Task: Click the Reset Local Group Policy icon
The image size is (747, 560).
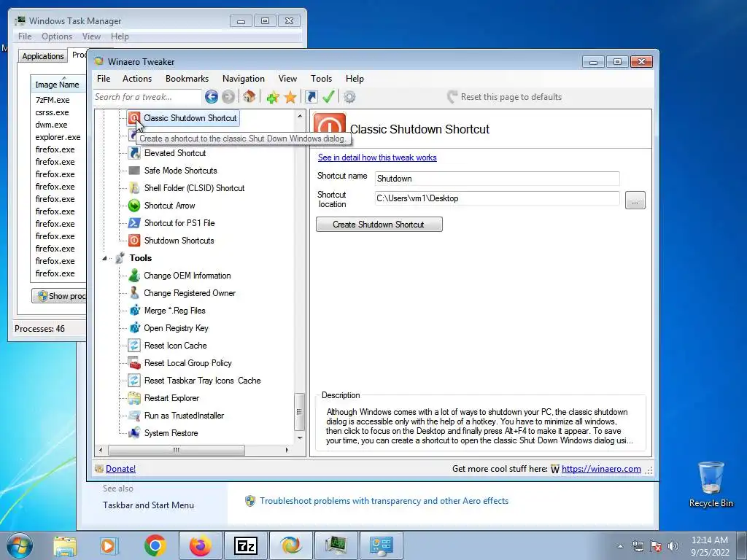Action: pos(134,363)
